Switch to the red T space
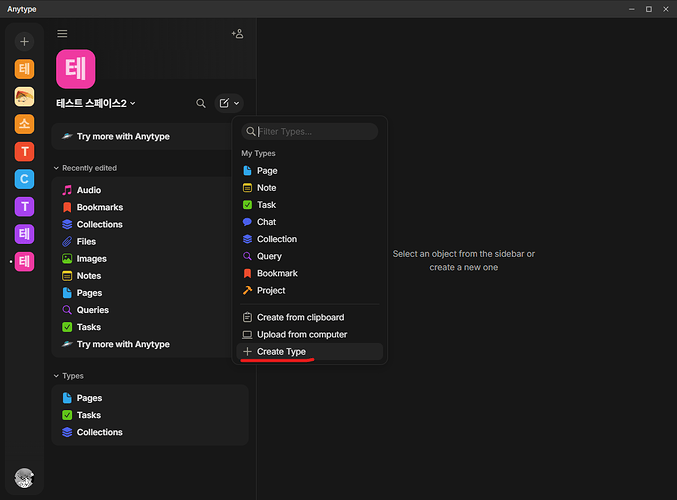This screenshot has height=500, width=677. coord(24,152)
